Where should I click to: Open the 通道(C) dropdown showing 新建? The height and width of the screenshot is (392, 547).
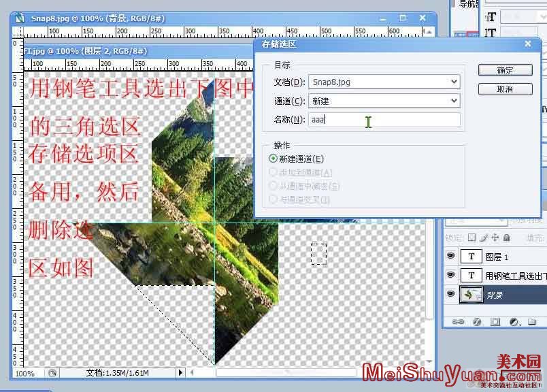point(384,101)
